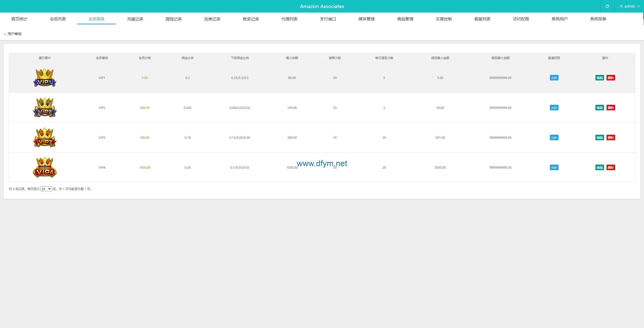The image size is (644, 328).
Task: Click the green 200.00 price for VIP2
Action: 145,108
